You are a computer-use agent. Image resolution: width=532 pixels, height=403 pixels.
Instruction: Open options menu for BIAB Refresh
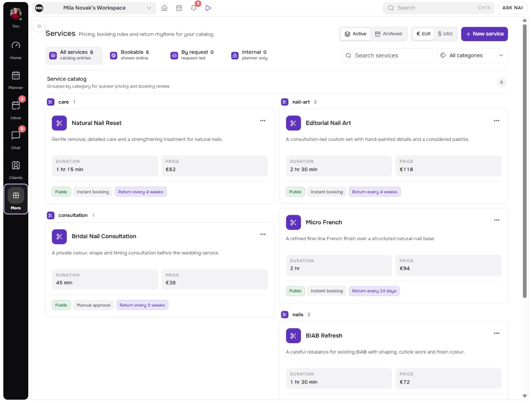(x=497, y=333)
